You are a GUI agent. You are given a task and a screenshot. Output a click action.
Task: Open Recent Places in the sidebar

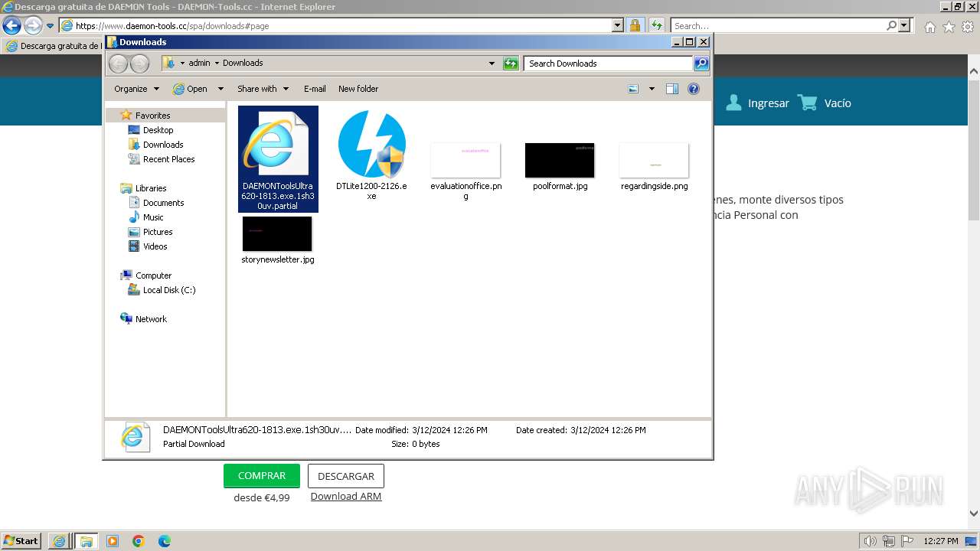168,159
